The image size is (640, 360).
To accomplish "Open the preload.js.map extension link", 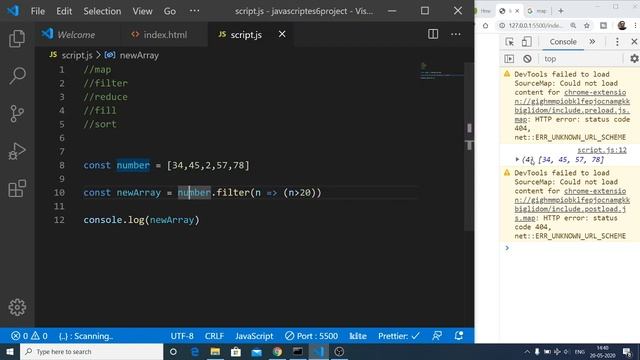I will click(x=572, y=106).
